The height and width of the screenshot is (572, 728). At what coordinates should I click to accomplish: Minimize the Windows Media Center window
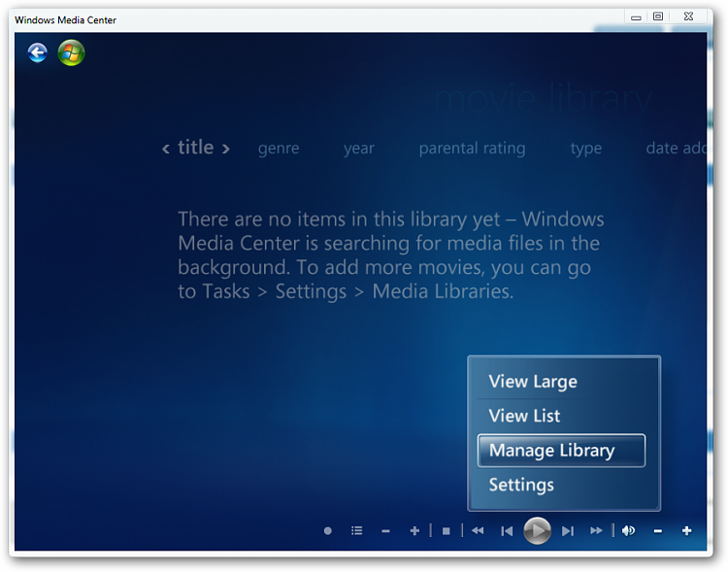pyautogui.click(x=636, y=17)
